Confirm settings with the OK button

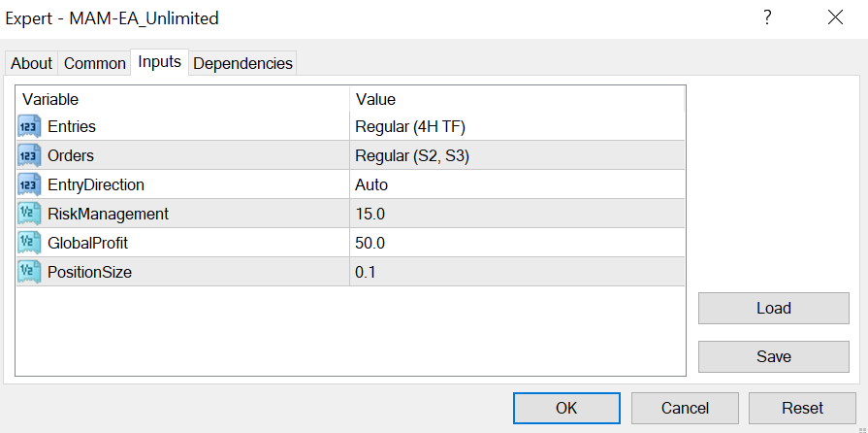(566, 409)
